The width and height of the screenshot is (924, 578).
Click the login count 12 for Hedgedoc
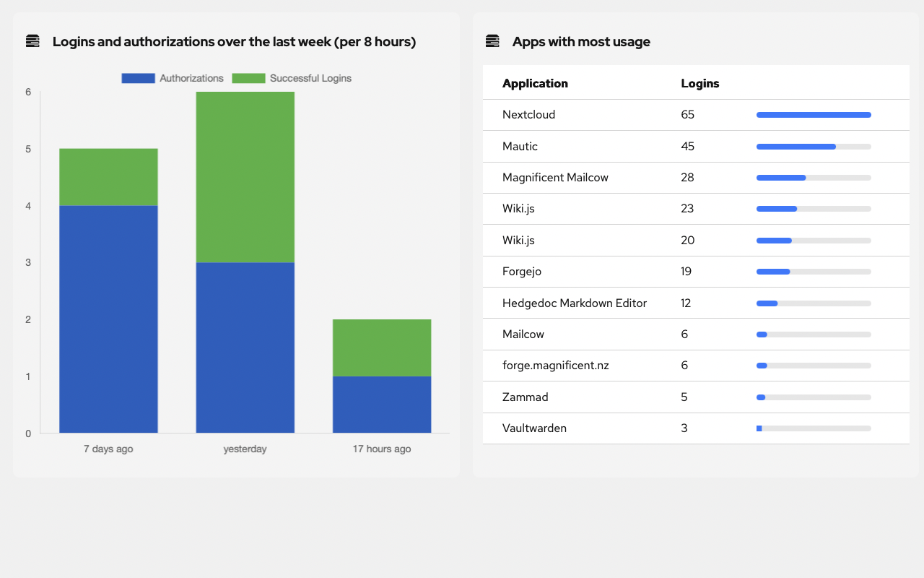686,303
